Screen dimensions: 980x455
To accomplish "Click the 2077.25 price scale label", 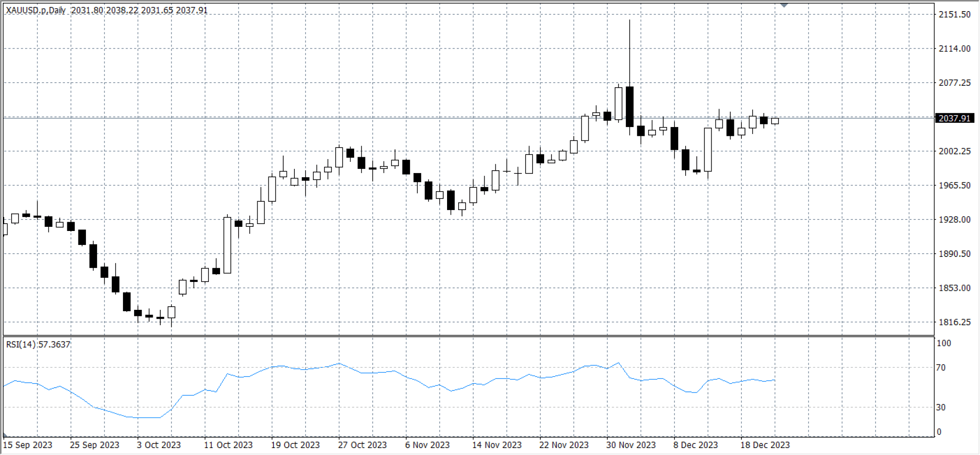I will pyautogui.click(x=954, y=83).
